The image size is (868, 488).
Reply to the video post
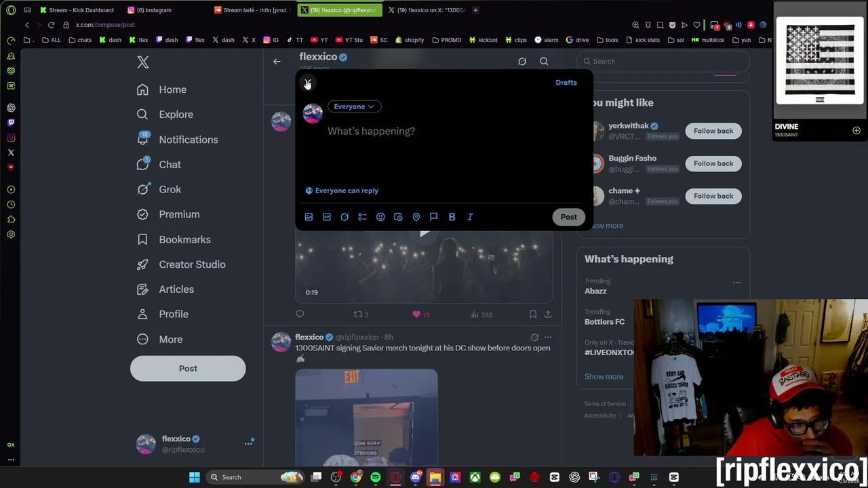pos(300,314)
